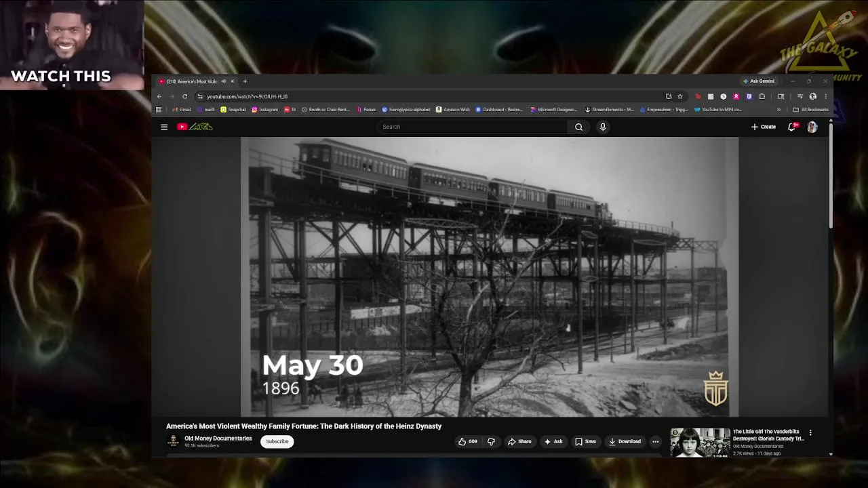Open the YouTube to MP4 bookmark
This screenshot has width=868, height=488.
(x=718, y=110)
